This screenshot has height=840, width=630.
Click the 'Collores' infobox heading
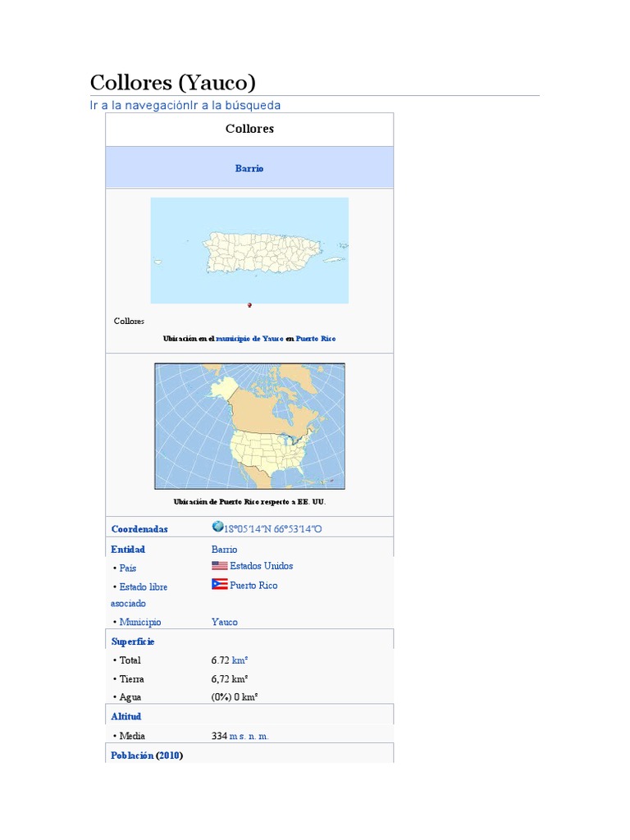(x=249, y=129)
